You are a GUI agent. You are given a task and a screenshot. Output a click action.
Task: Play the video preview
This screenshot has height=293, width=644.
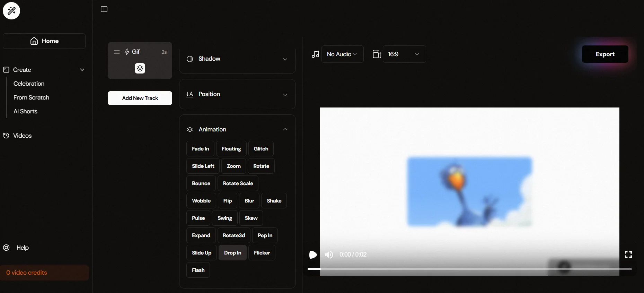click(x=313, y=255)
